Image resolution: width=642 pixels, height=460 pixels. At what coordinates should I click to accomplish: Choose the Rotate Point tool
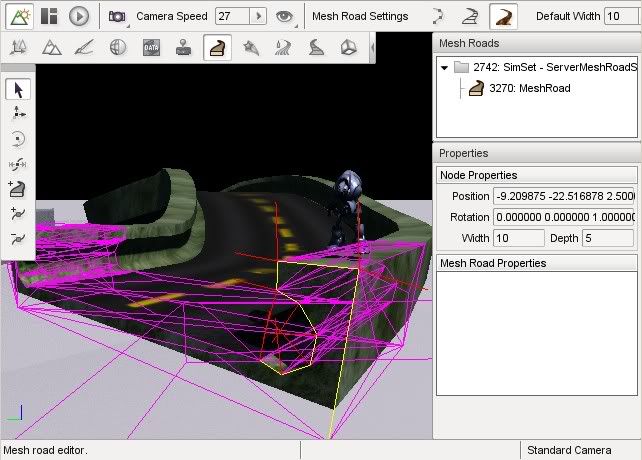[x=18, y=139]
